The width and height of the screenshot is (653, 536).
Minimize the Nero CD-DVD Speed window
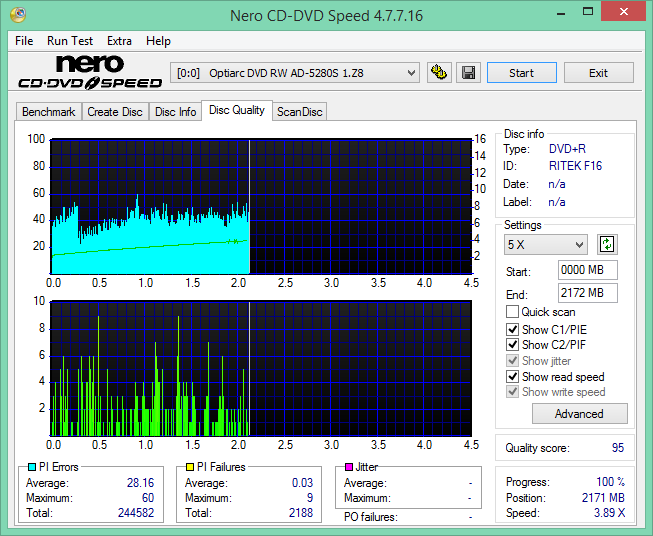coord(561,12)
